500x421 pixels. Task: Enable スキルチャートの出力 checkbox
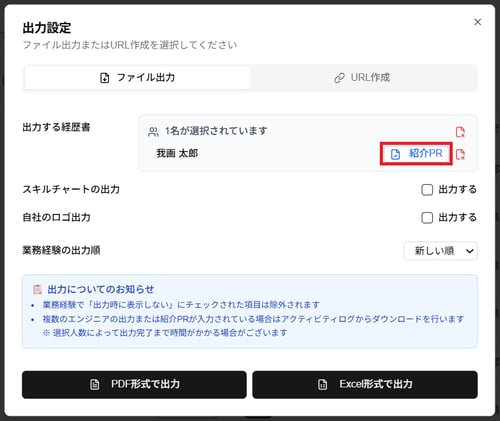(427, 190)
